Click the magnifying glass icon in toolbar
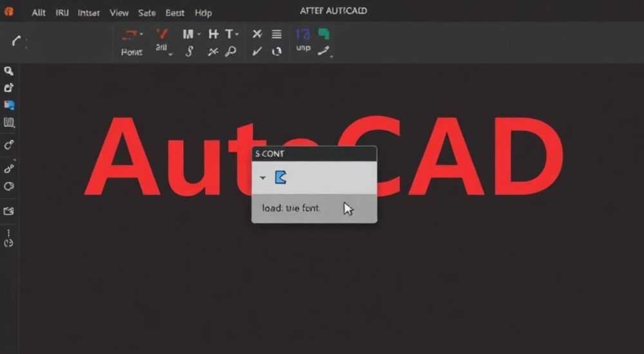The height and width of the screenshot is (354, 644). pos(231,51)
